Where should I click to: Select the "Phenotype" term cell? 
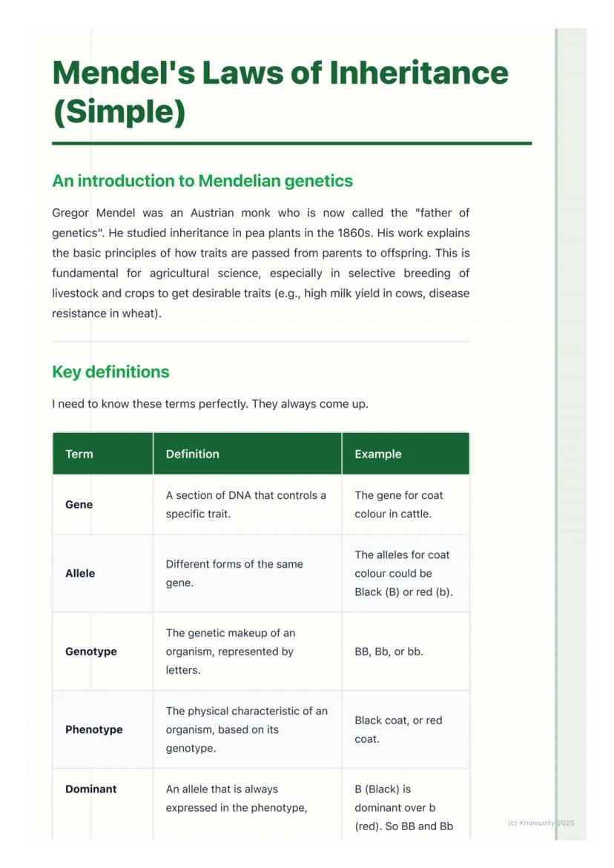click(94, 729)
